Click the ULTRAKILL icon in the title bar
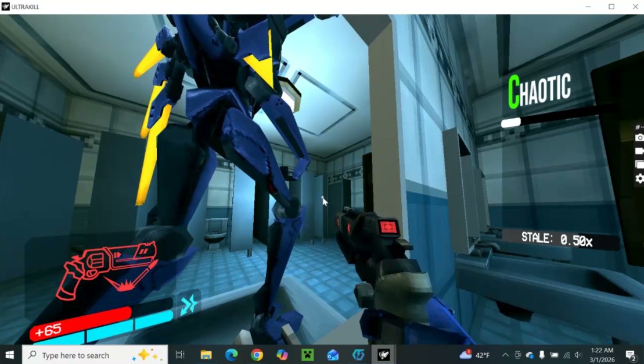 point(5,6)
